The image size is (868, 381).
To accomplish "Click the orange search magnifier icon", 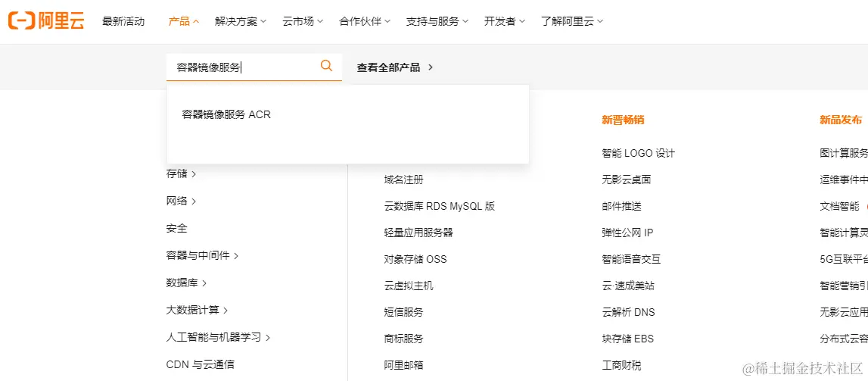I will click(x=327, y=66).
